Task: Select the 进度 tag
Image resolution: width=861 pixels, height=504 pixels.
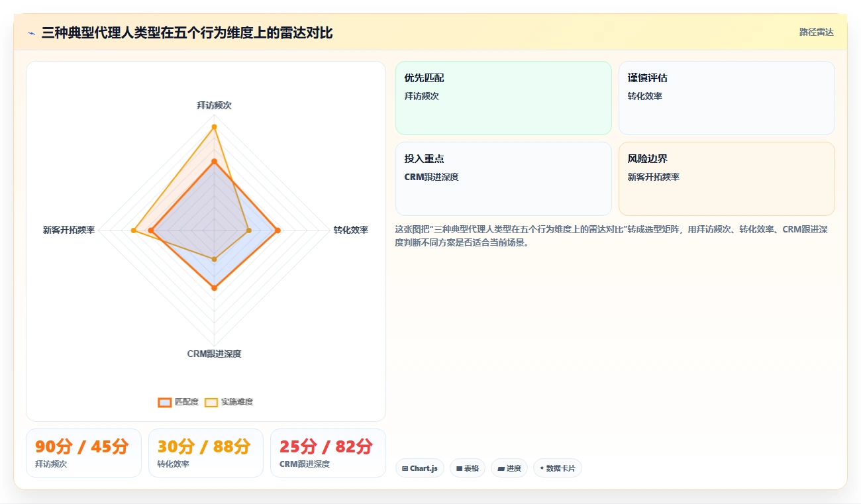Action: pos(509,468)
